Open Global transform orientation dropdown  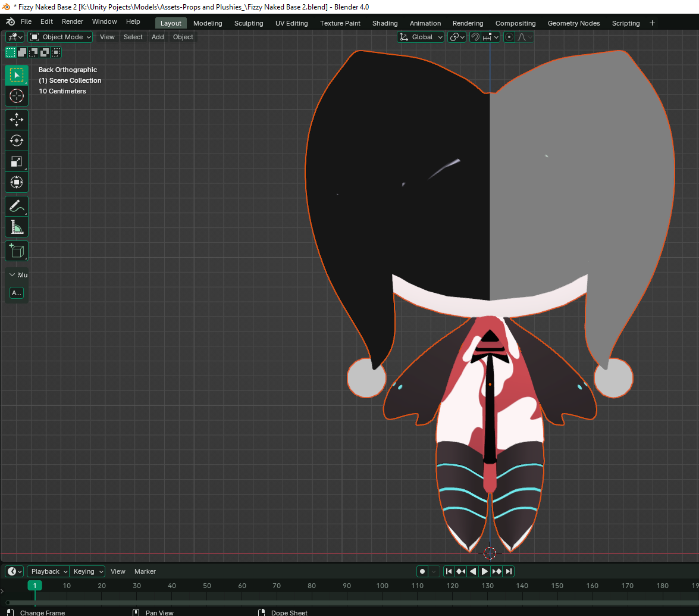[x=421, y=37]
